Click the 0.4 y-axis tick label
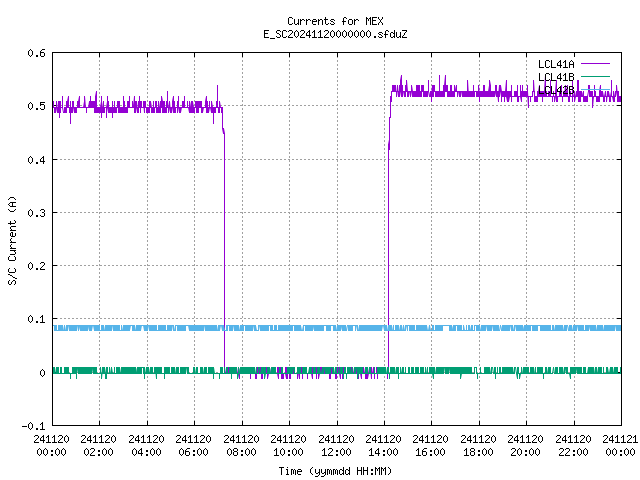Image resolution: width=640 pixels, height=480 pixels. point(36,160)
